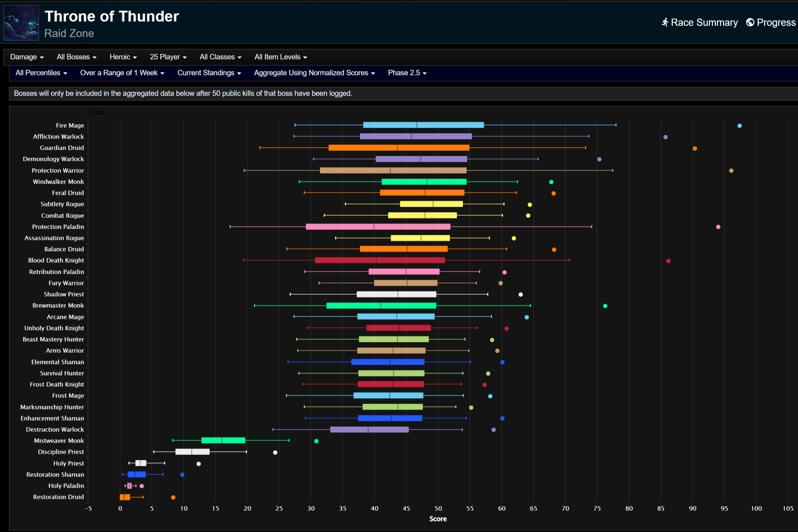Click the Race Summary link
This screenshot has width=798, height=532.
pos(704,22)
